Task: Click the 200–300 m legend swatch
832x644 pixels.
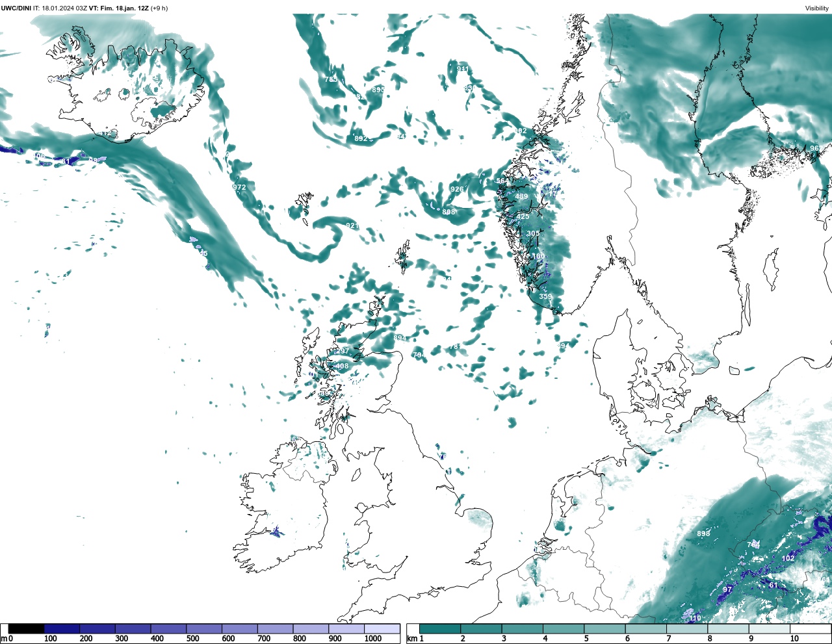Action: (x=97, y=629)
